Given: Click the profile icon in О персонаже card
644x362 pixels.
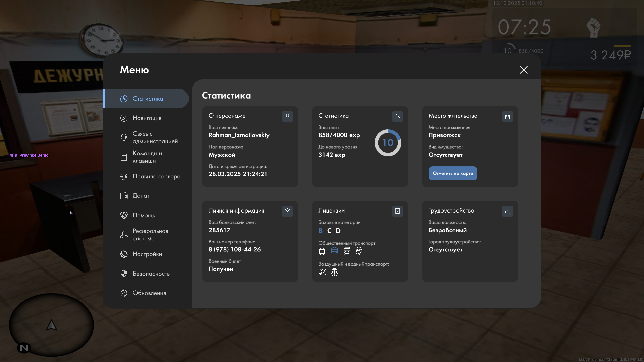Looking at the screenshot, I should (x=287, y=117).
